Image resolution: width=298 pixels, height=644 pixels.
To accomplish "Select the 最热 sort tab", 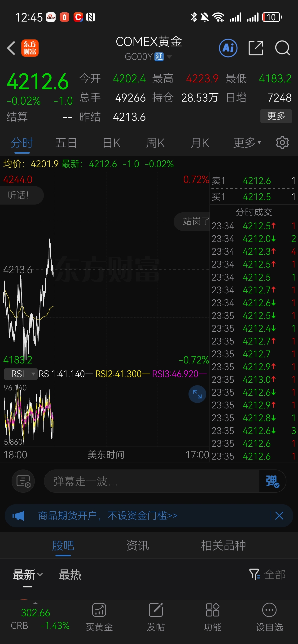I will tap(70, 575).
